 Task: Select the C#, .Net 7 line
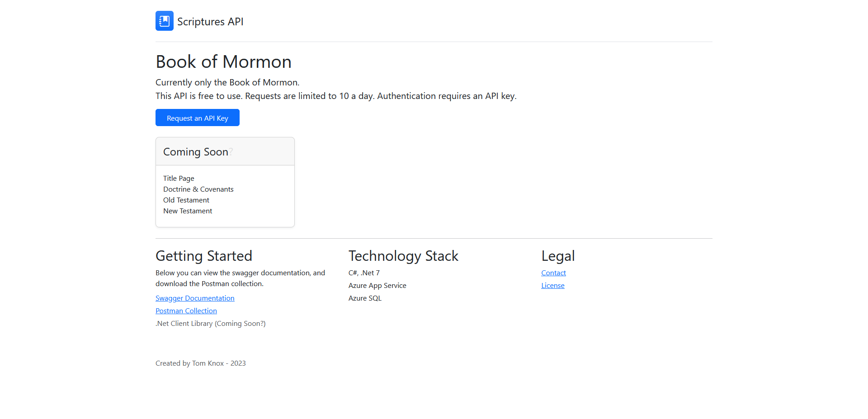[x=364, y=273]
